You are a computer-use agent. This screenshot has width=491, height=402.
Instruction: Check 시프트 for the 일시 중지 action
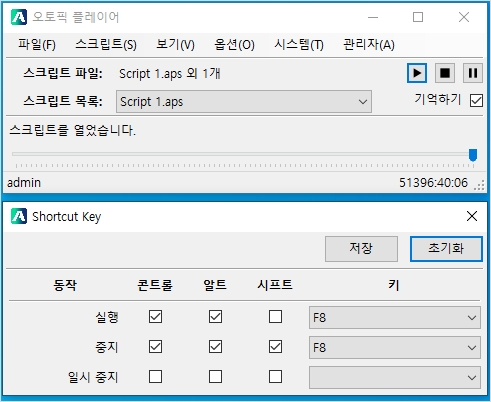click(x=275, y=377)
